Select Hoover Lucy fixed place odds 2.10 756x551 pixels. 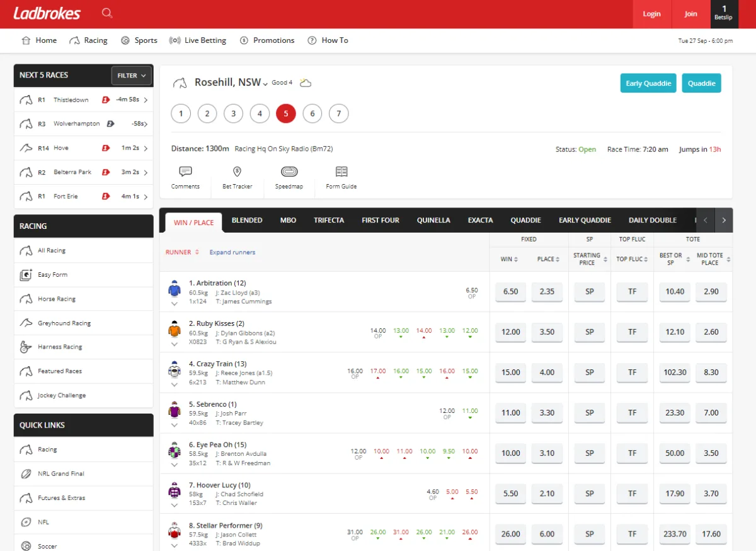547,494
